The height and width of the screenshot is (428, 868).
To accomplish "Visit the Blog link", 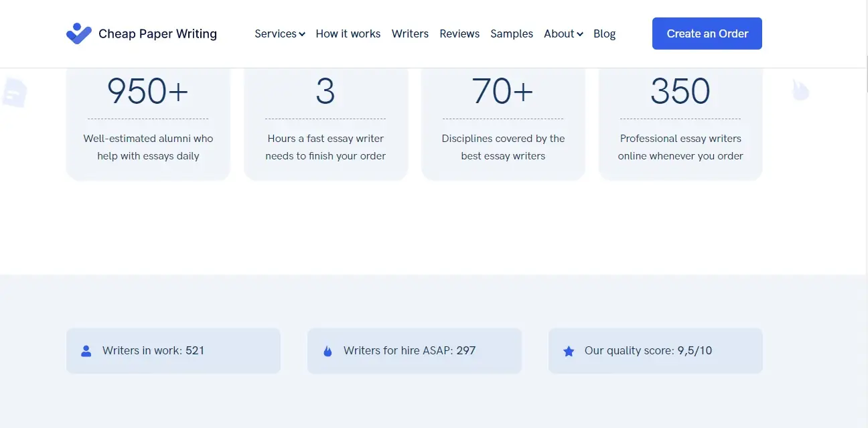I will pos(604,33).
